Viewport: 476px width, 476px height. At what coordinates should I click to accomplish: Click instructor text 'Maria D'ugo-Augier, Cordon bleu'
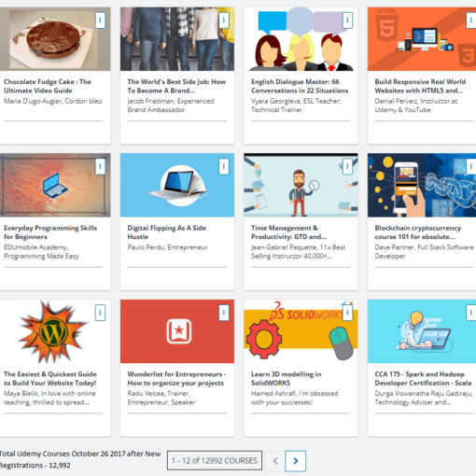[x=53, y=101]
